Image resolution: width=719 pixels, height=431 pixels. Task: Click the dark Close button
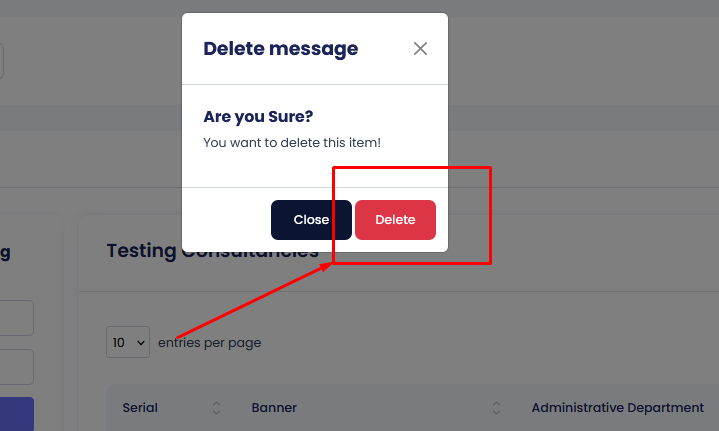click(311, 220)
